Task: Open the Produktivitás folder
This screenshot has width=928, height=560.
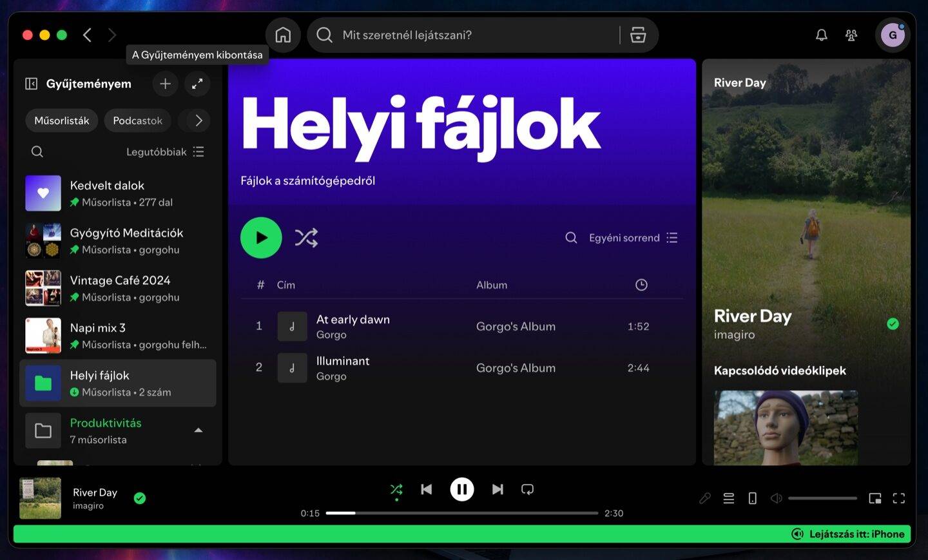Action: click(118, 430)
